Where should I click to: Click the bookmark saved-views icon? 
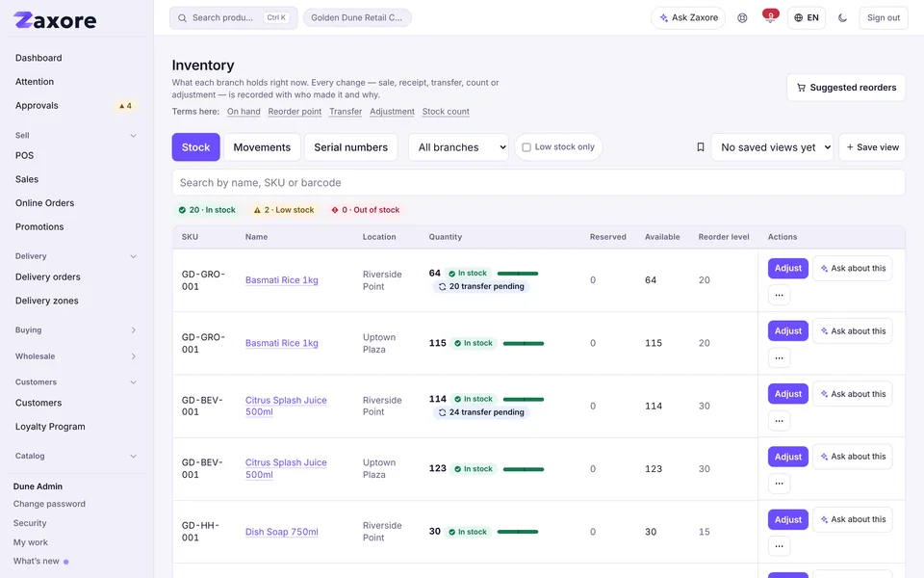pos(700,146)
